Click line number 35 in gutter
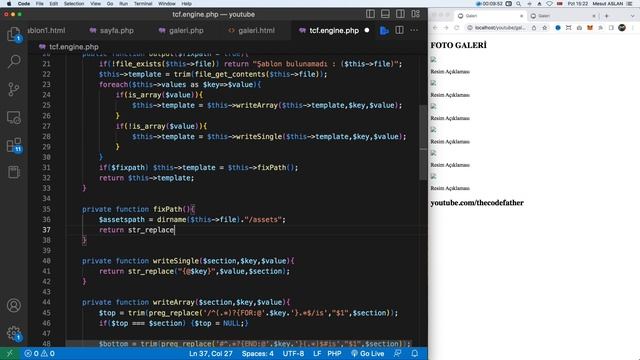 pyautogui.click(x=46, y=209)
